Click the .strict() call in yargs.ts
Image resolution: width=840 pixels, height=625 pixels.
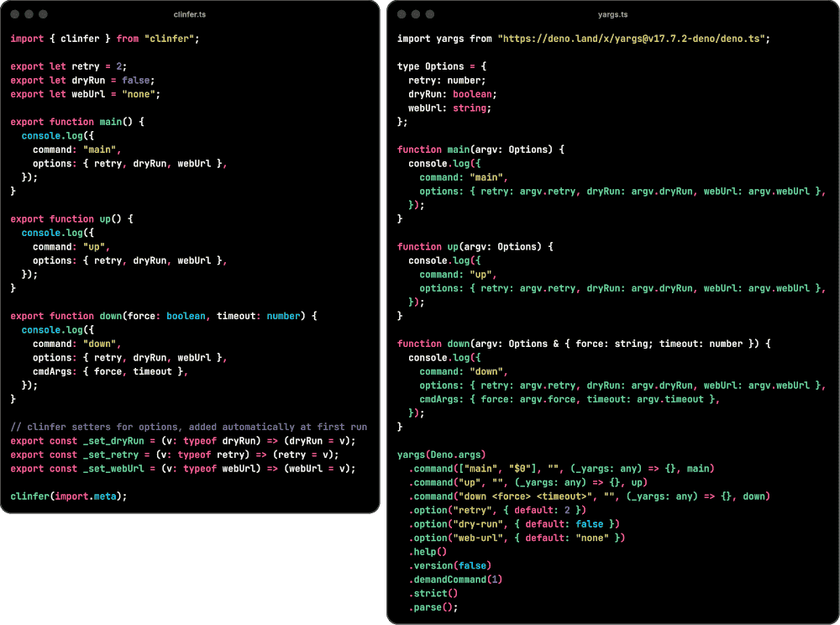[433, 593]
